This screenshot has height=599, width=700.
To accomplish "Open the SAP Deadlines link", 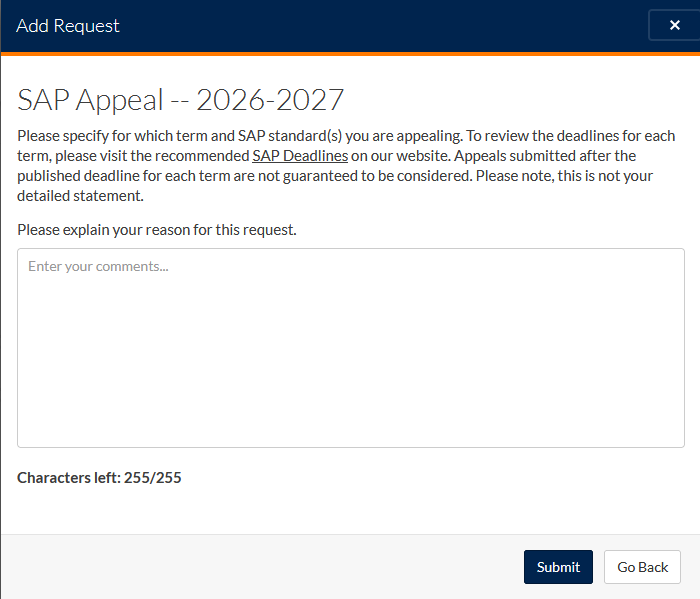I will 300,156.
